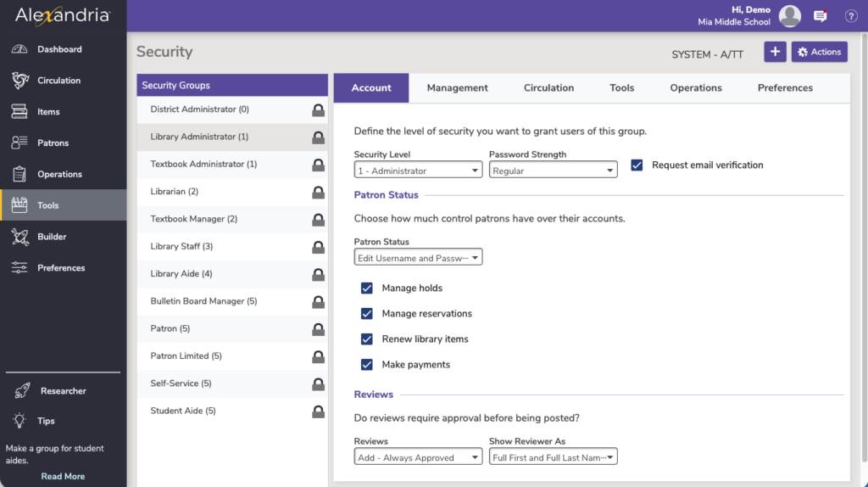Click the user profile avatar
The image size is (868, 487).
click(x=790, y=16)
